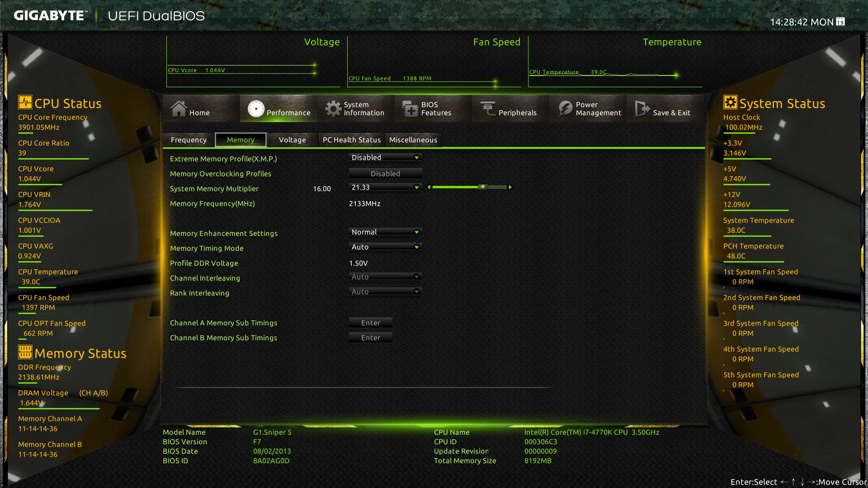Screen dimensions: 868x488
Task: Click the PCH Temperature 48.0C reading
Action: tap(736, 256)
